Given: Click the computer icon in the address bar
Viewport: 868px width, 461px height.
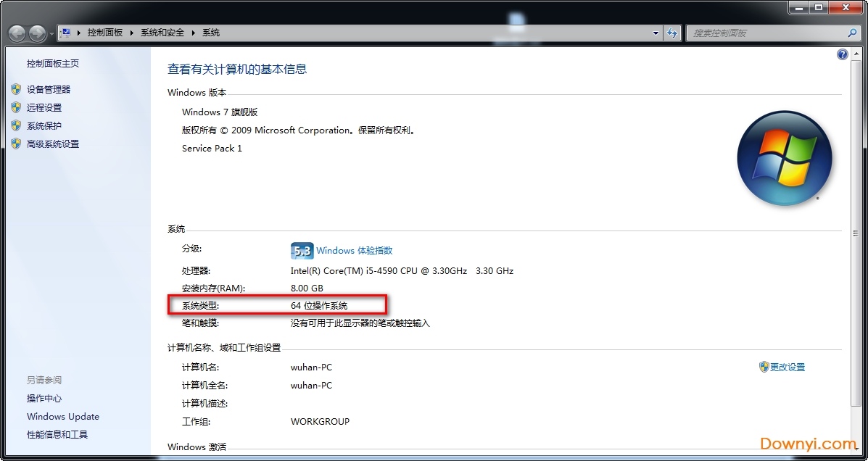Looking at the screenshot, I should point(66,33).
